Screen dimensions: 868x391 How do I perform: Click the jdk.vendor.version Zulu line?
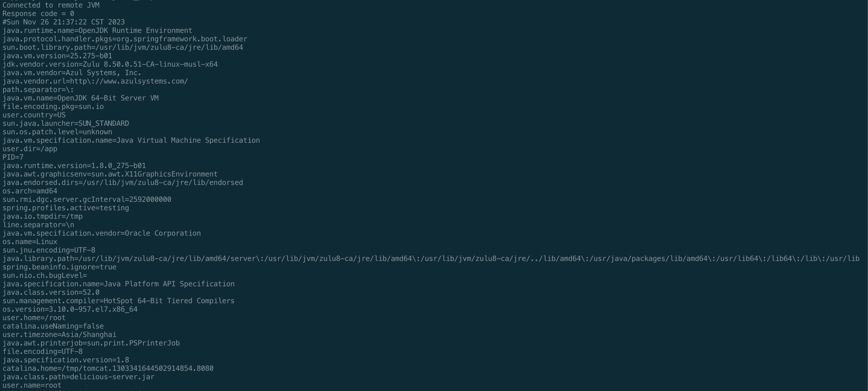click(x=110, y=64)
